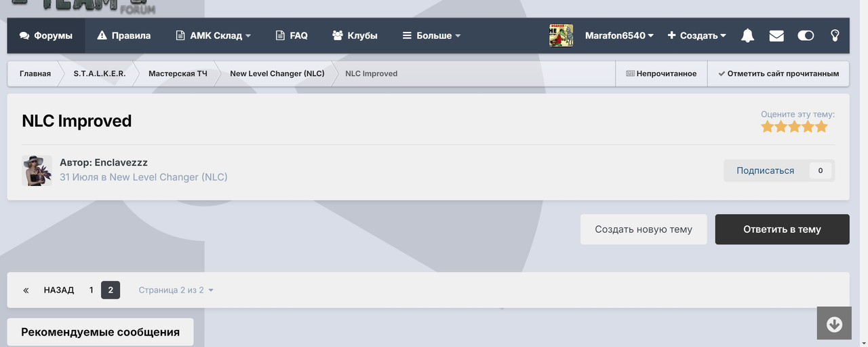
Task: Open New Level Changer (NLC) breadcrumb
Action: (x=277, y=73)
